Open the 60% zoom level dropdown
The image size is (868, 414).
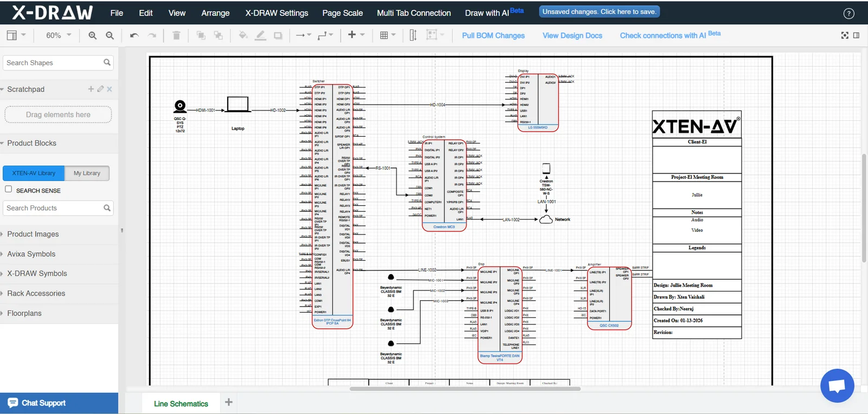(x=59, y=35)
